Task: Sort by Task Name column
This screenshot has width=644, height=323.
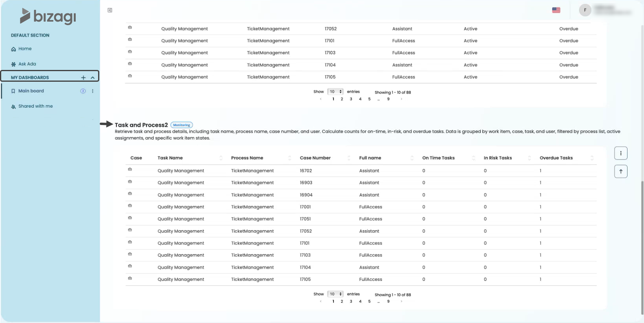Action: point(221,158)
